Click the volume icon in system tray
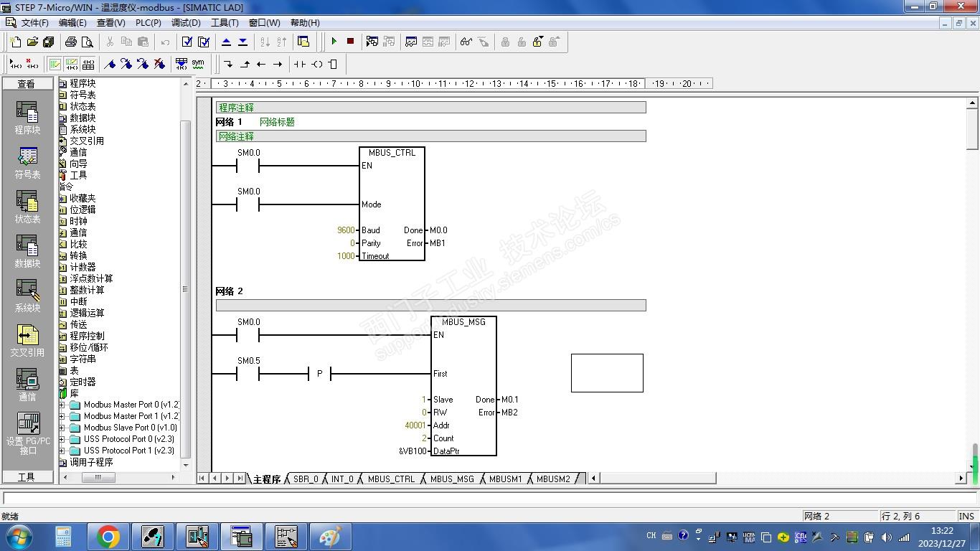Screen dimensions: 980x551 [x=887, y=537]
